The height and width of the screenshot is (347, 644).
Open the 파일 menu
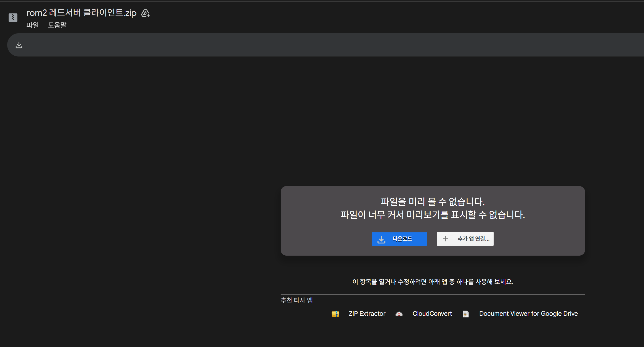pos(32,25)
